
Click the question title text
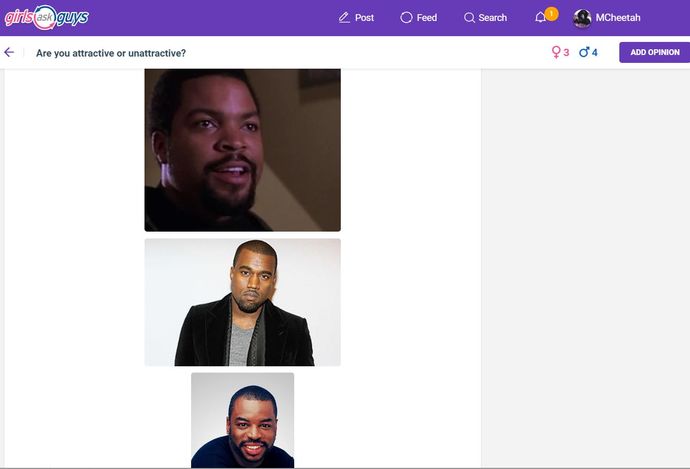[x=111, y=53]
